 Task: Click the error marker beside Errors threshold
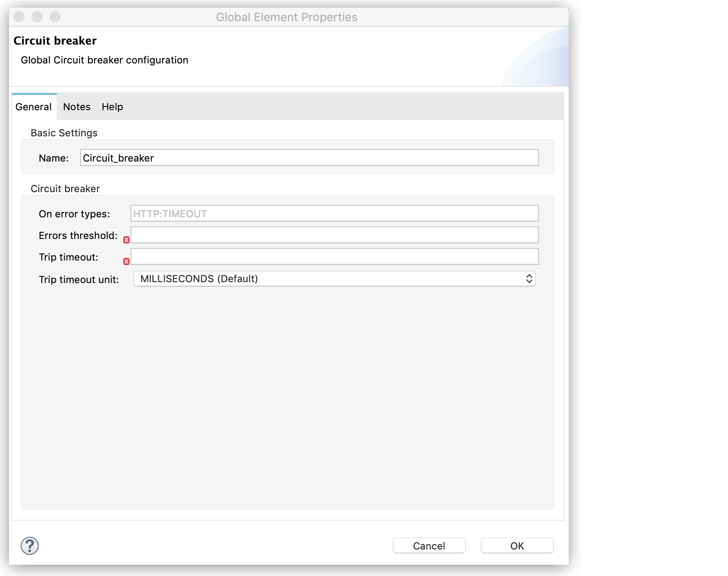coord(126,240)
